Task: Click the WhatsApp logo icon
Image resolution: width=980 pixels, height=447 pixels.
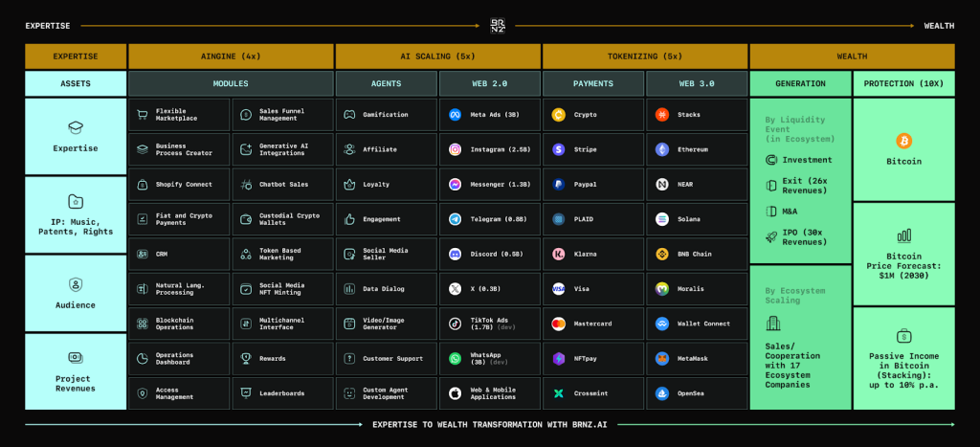Action: click(455, 359)
